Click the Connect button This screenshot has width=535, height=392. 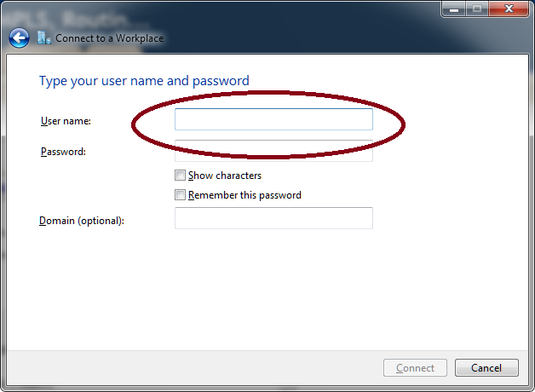[415, 368]
